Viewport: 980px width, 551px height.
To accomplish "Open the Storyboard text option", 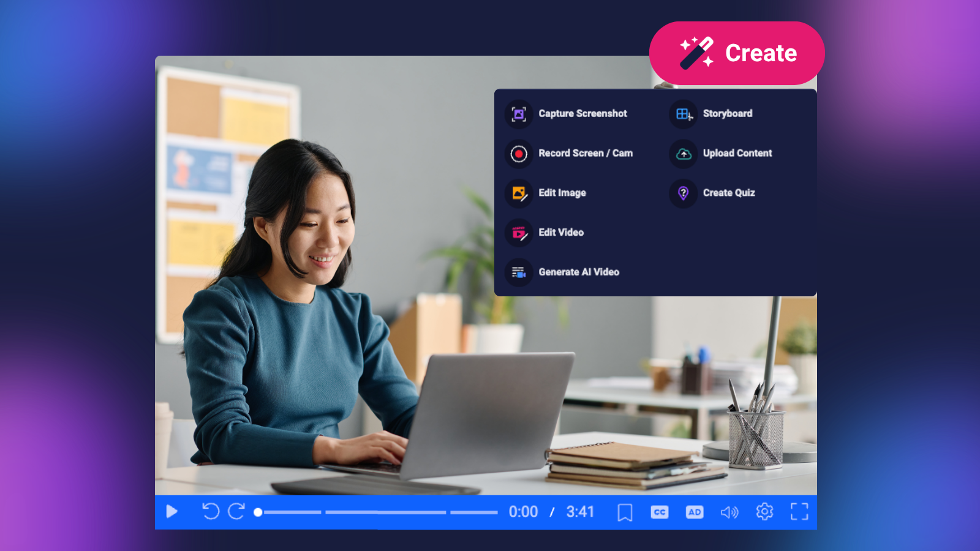I will point(728,113).
